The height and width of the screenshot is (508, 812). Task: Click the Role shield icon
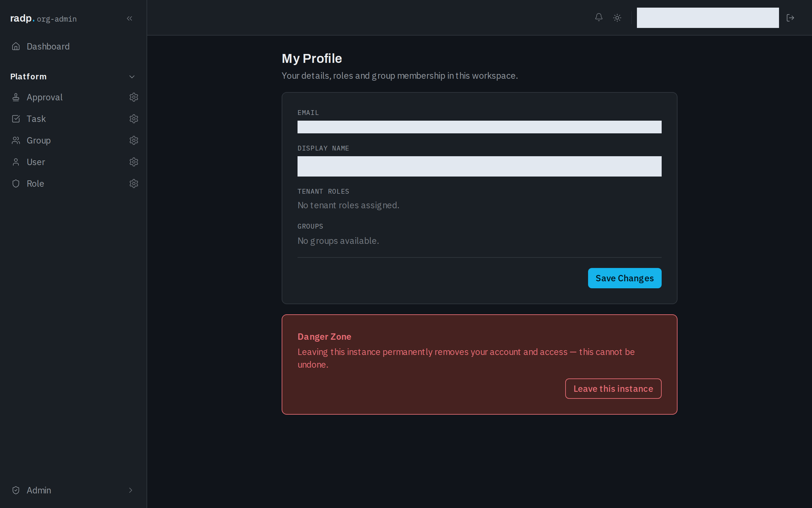16,184
